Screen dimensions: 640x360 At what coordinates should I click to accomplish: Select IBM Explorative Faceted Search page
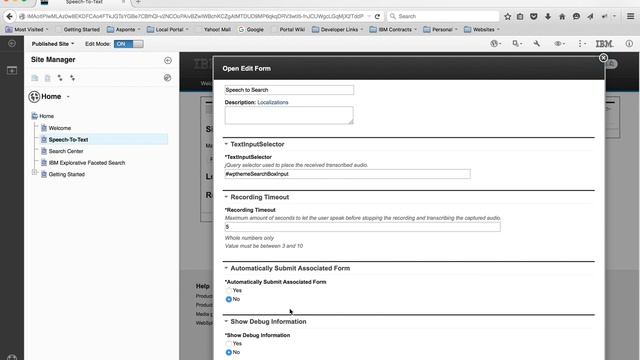(x=87, y=162)
